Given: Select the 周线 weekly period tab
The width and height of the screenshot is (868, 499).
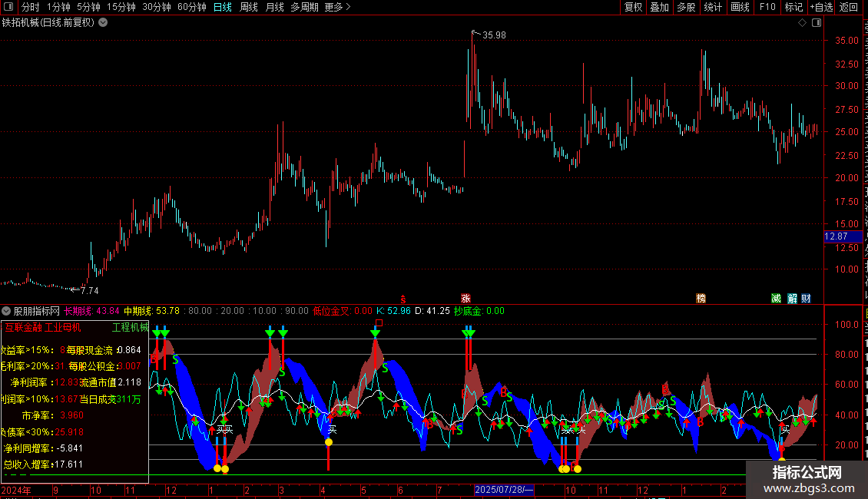Looking at the screenshot, I should (x=249, y=7).
